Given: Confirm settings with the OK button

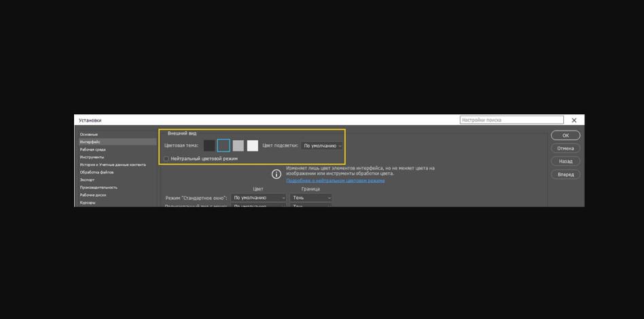Looking at the screenshot, I should [566, 135].
